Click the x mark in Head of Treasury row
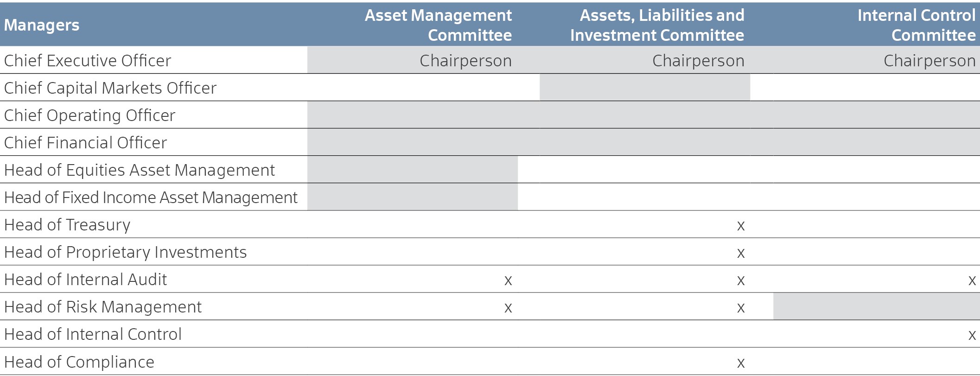Screen dimensions: 980x376 (741, 226)
